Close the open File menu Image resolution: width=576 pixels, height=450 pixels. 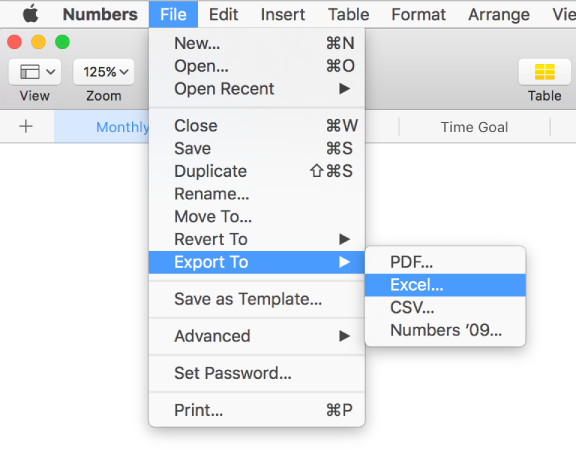173,14
